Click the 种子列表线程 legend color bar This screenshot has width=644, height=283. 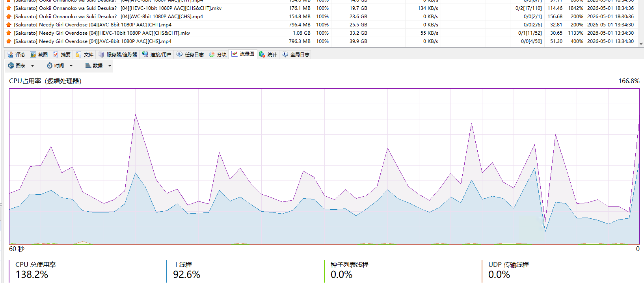coord(324,271)
